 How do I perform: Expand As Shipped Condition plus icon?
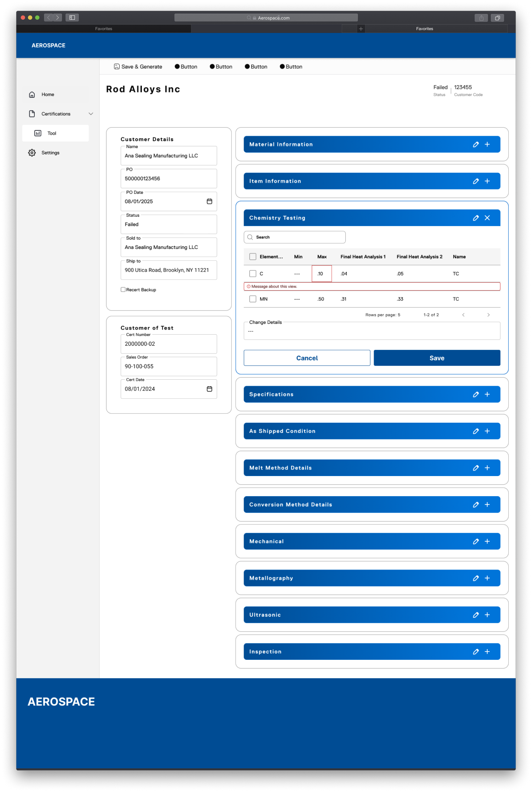(487, 431)
